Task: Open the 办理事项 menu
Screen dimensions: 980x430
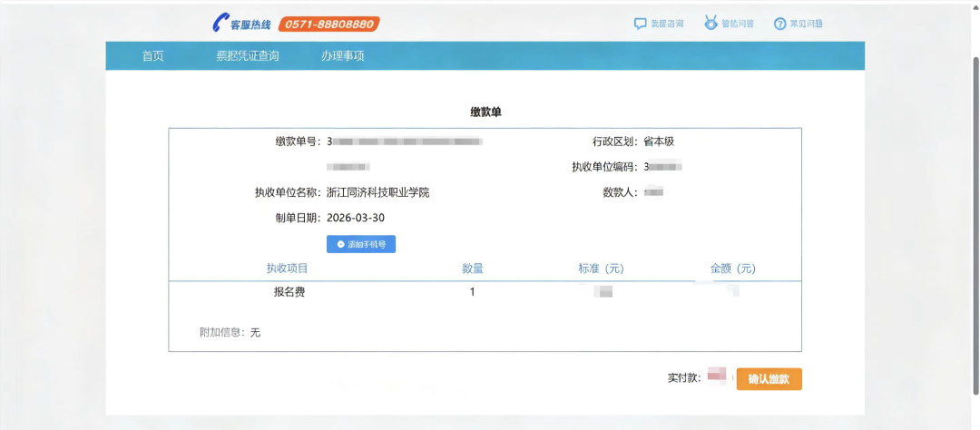Action: pos(342,56)
